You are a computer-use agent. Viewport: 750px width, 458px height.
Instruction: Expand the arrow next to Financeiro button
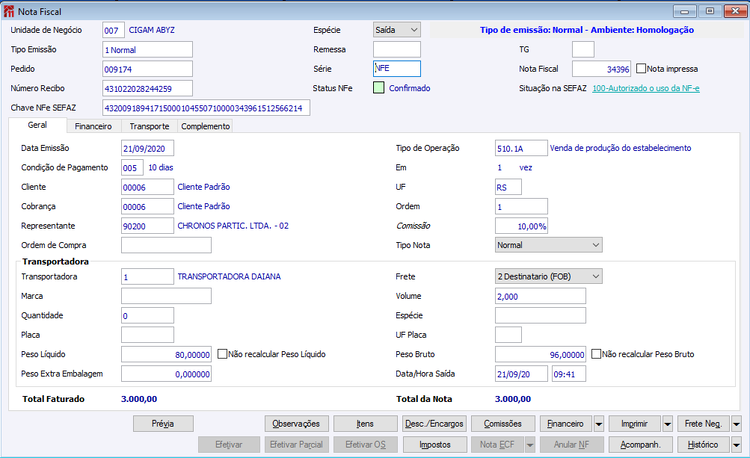(x=599, y=424)
